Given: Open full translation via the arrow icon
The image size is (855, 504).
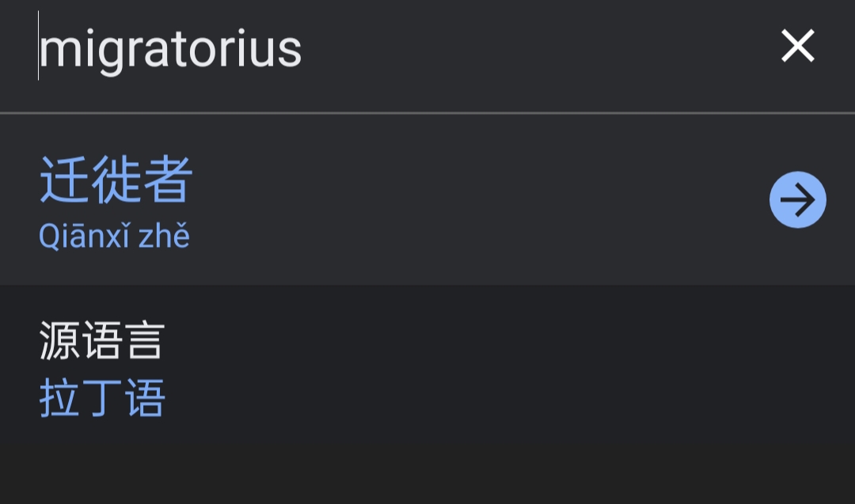Looking at the screenshot, I should point(797,200).
